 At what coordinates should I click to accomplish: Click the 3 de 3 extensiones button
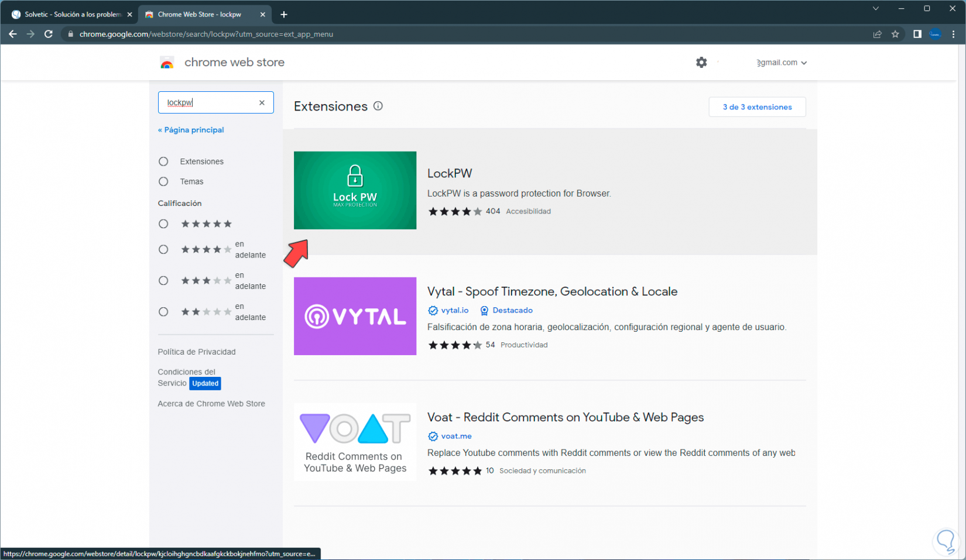point(757,107)
